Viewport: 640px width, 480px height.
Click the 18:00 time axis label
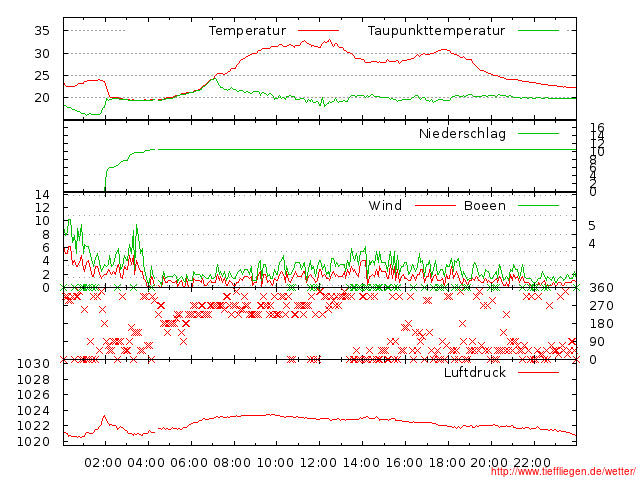click(x=447, y=463)
